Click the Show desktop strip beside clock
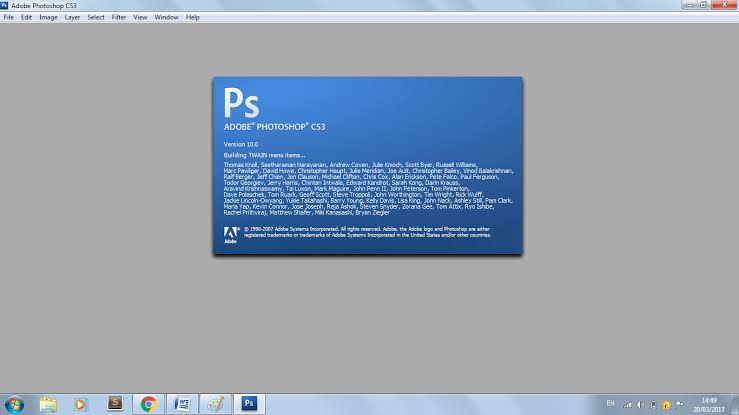Screen dimensions: 739x415 (x=735, y=404)
